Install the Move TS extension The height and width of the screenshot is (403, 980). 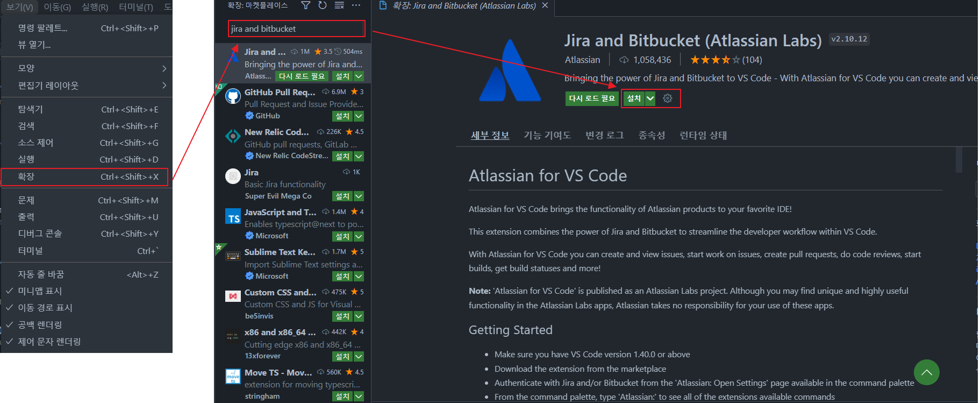click(x=343, y=397)
